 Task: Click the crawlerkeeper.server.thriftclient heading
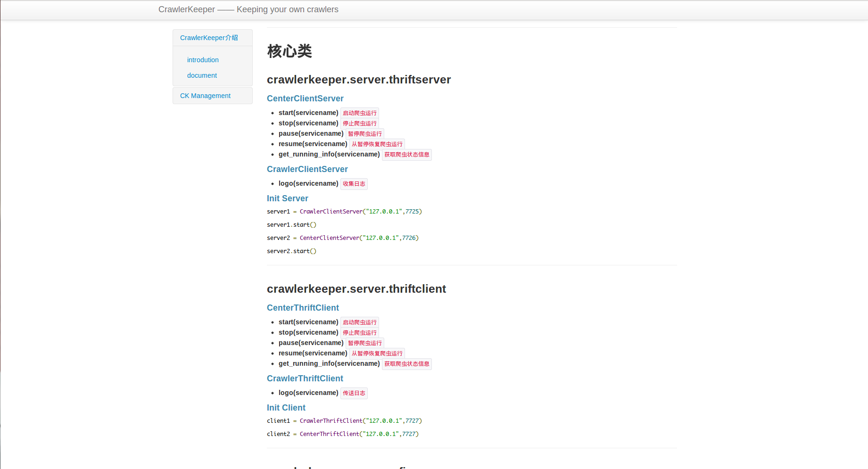(x=356, y=289)
